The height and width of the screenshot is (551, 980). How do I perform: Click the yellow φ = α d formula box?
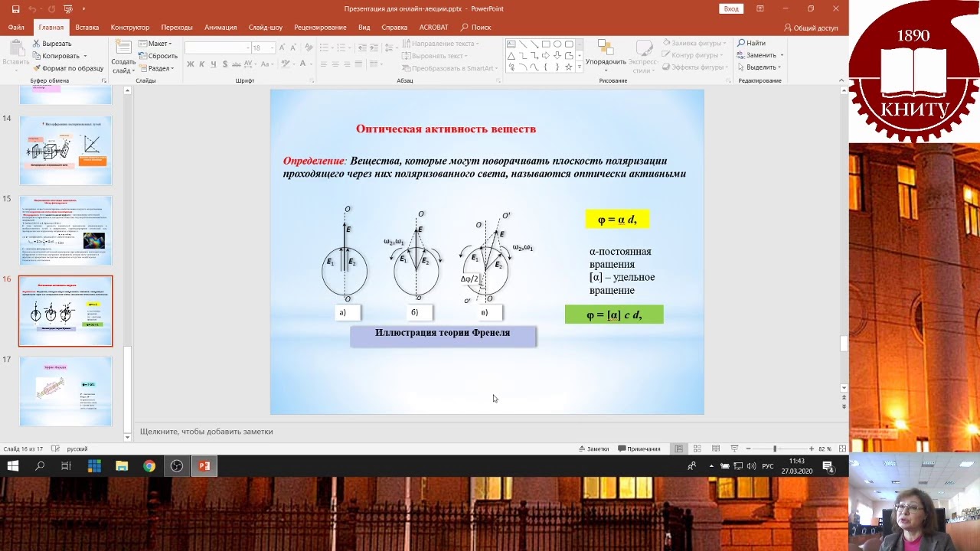click(617, 220)
